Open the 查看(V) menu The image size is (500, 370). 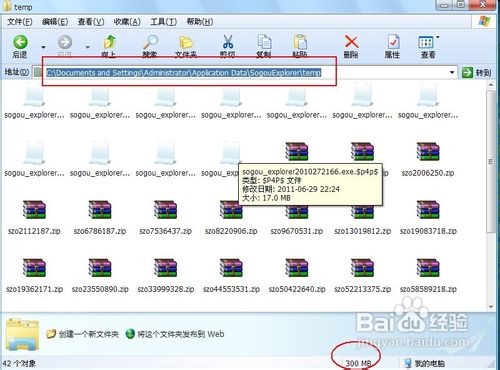(x=91, y=22)
